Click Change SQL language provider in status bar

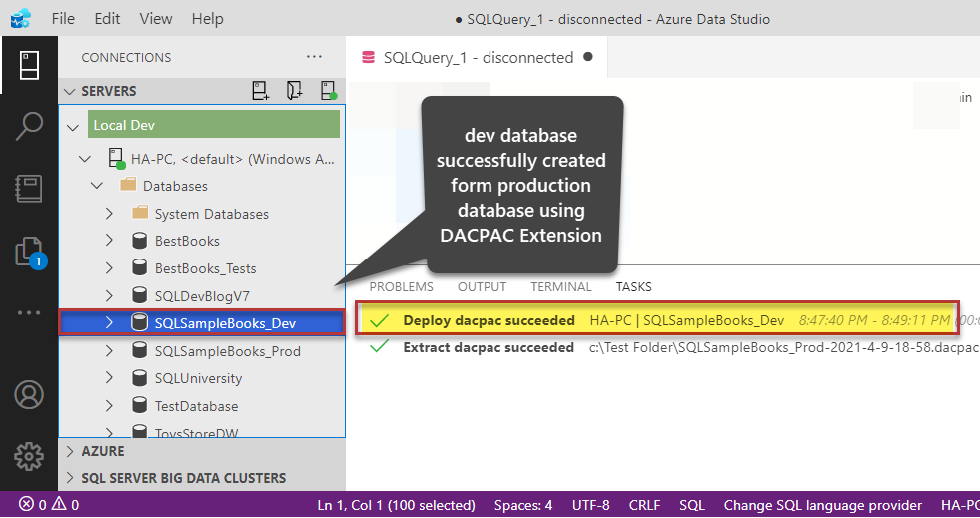click(822, 505)
